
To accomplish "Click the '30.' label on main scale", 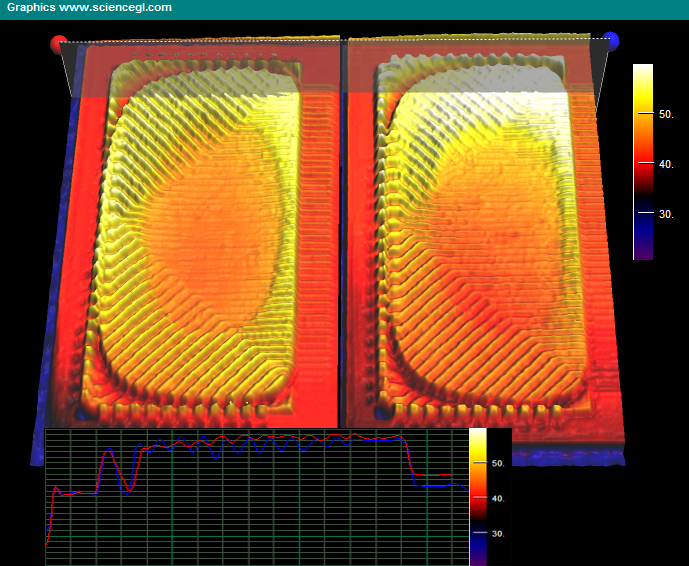I will pos(666,214).
